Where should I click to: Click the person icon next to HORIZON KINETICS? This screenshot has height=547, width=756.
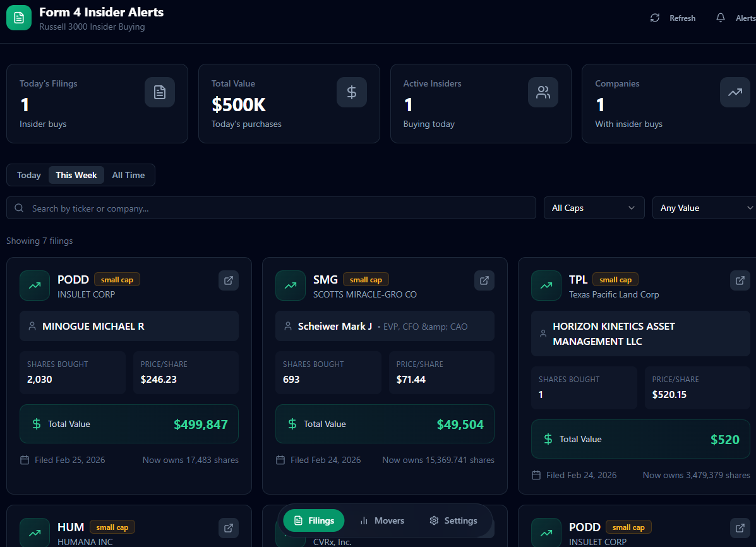[543, 334]
